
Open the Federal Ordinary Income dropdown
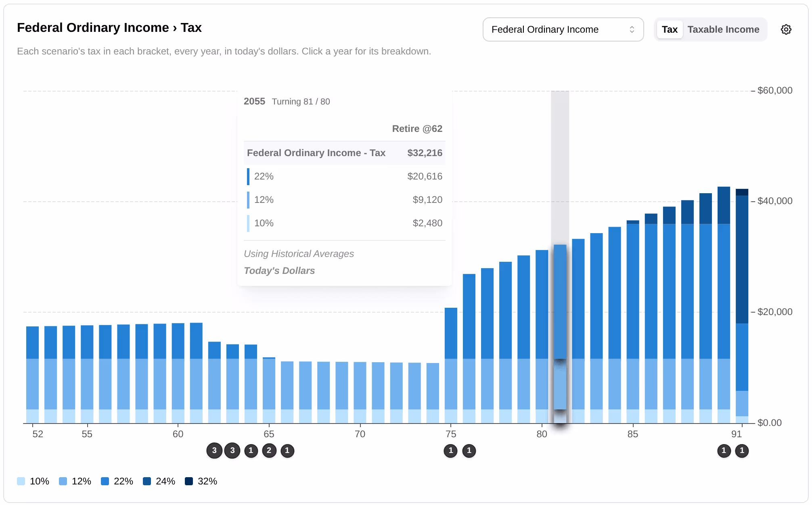(x=563, y=29)
